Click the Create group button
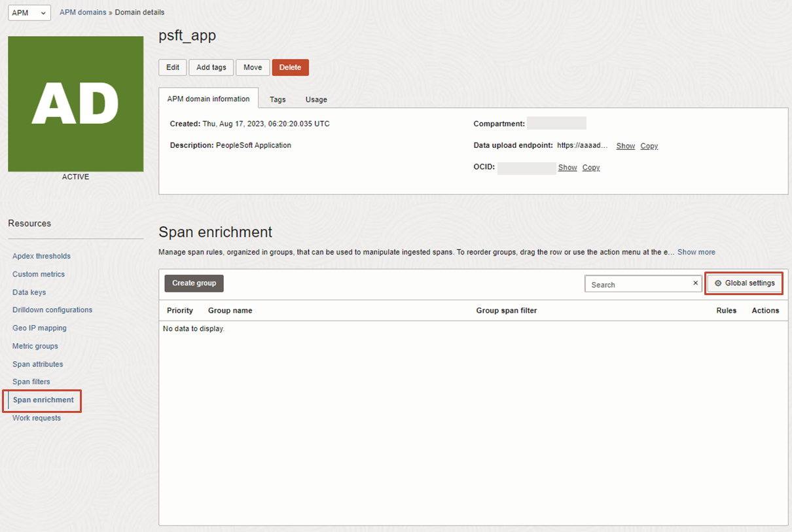The image size is (792, 532). coord(194,283)
